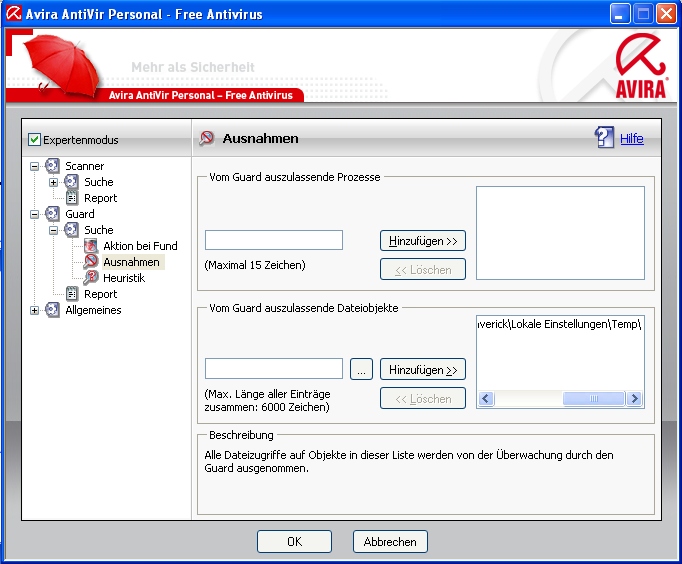This screenshot has height=564, width=682.
Task: Click the Dateiobjekte path input field
Action: coord(274,369)
